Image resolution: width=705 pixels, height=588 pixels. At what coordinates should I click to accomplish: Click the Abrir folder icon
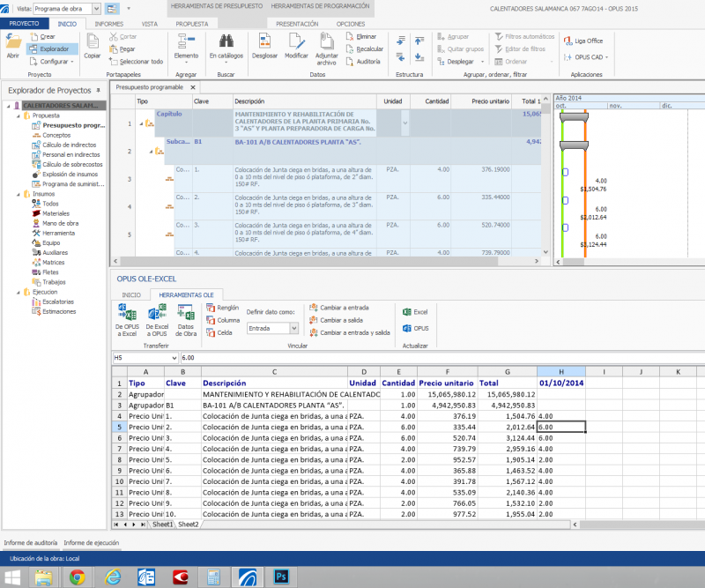pos(13,41)
